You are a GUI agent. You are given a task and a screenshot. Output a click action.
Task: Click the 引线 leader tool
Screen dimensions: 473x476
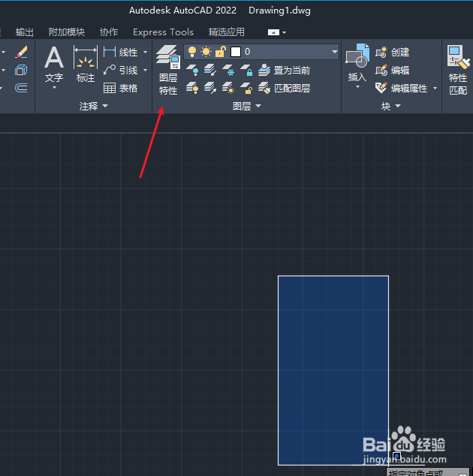coord(121,70)
